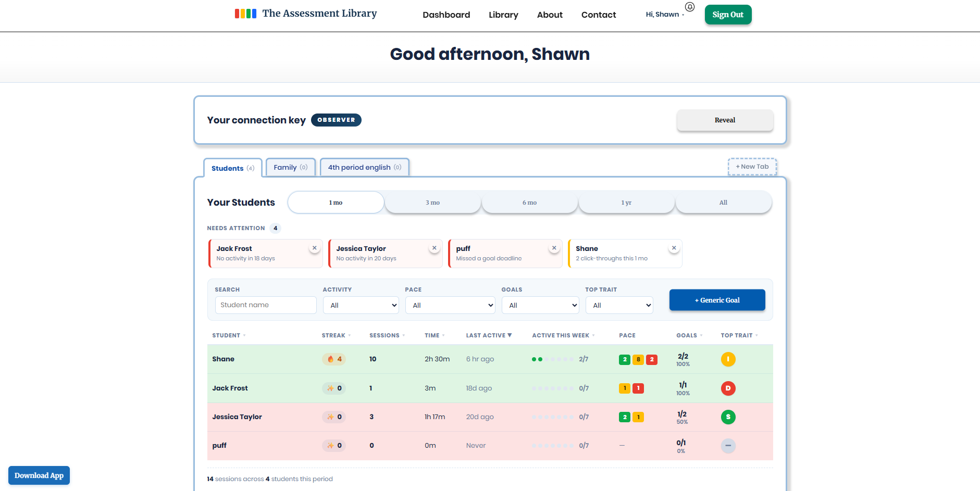980x491 pixels.
Task: Open the Jessica Taylor student row name
Action: coord(237,417)
